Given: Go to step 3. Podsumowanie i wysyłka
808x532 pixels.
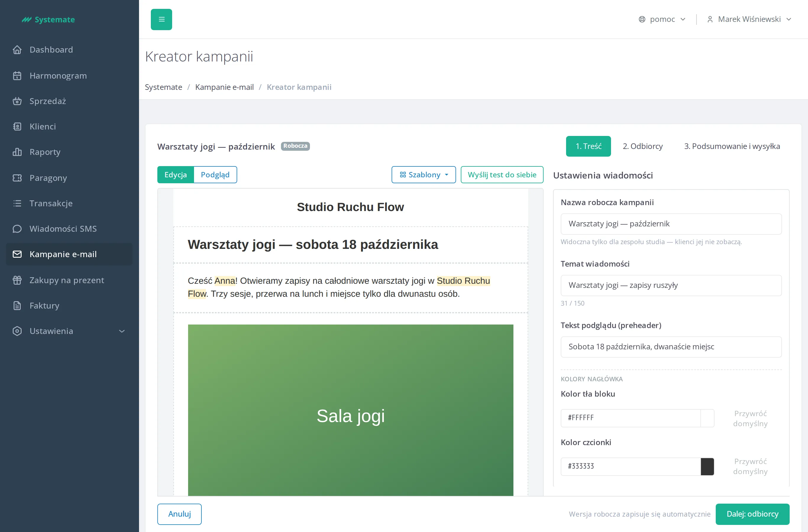Looking at the screenshot, I should (x=732, y=146).
